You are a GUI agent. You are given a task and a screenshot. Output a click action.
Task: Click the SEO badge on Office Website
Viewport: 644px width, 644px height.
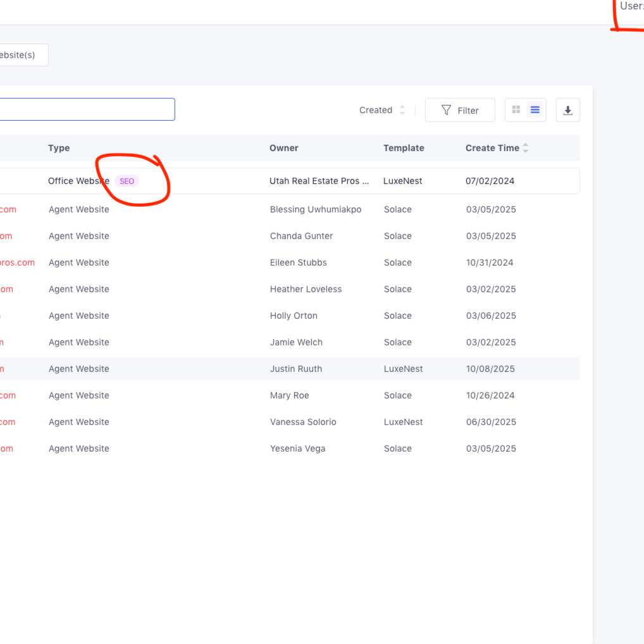(x=127, y=181)
